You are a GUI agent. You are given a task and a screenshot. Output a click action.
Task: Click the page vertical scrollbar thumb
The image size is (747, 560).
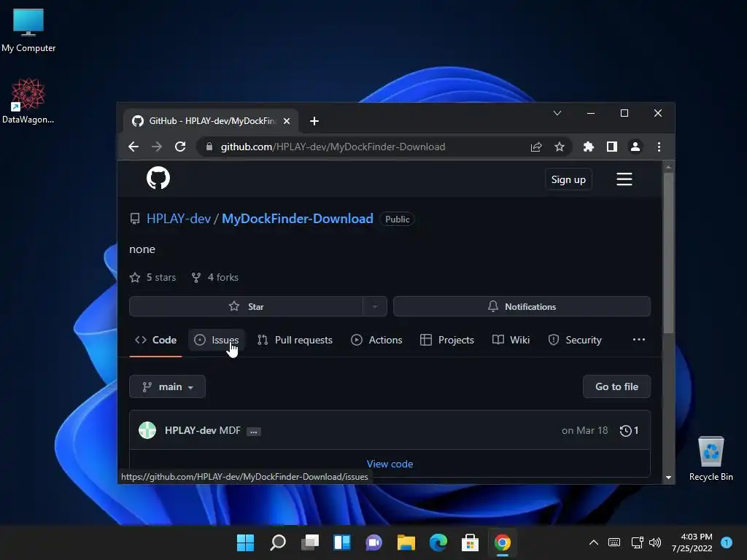668,253
